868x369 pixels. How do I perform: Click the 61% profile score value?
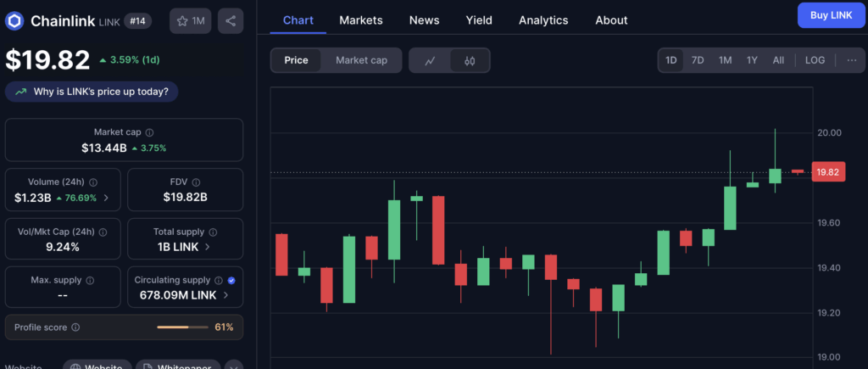pyautogui.click(x=224, y=327)
